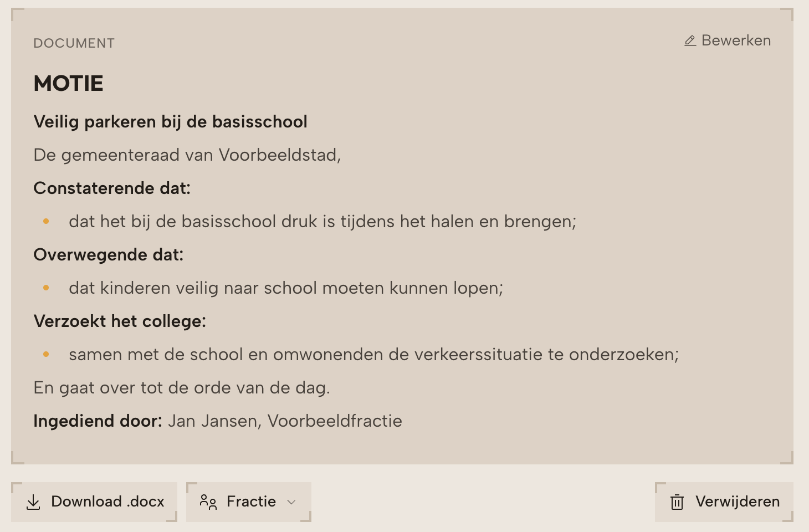809x532 pixels.
Task: Select the MOTIE heading
Action: point(69,84)
